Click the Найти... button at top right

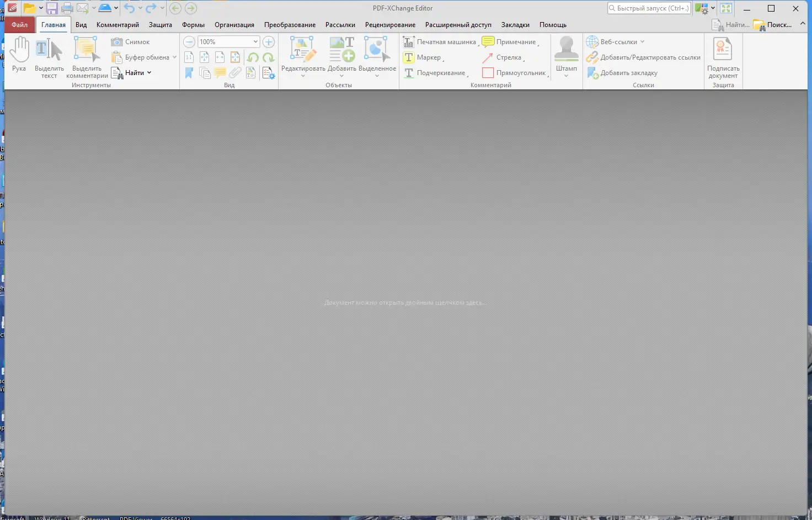pyautogui.click(x=730, y=25)
